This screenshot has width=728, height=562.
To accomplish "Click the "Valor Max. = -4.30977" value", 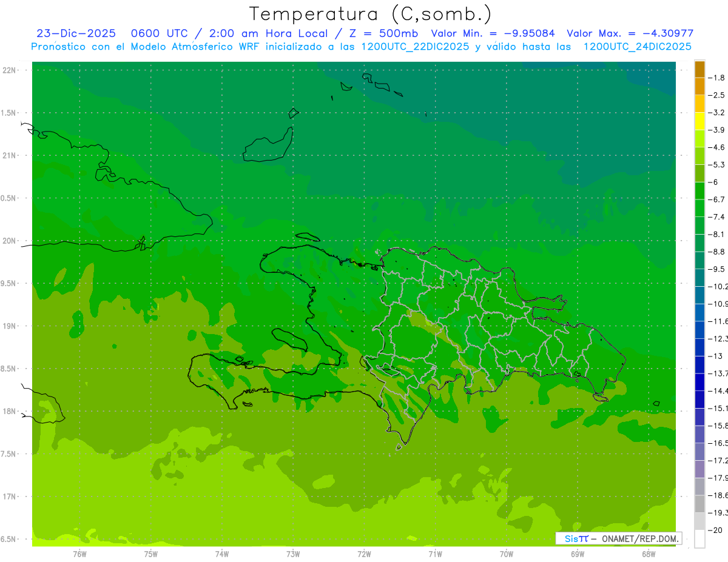I will (630, 34).
